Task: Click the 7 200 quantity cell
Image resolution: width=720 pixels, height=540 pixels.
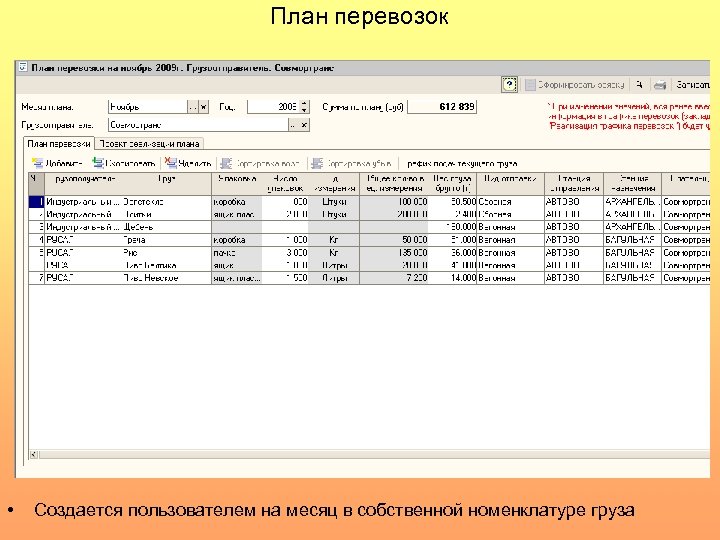Action: pos(394,278)
